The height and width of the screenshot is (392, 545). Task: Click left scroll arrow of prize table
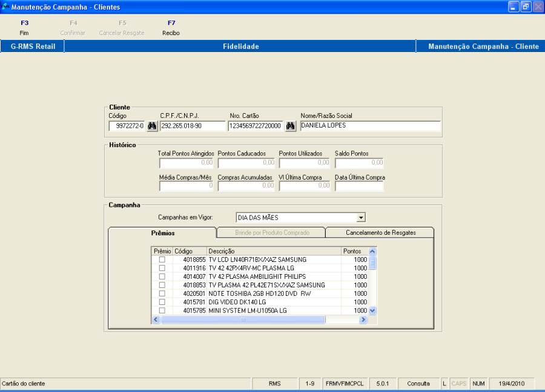pos(156,319)
